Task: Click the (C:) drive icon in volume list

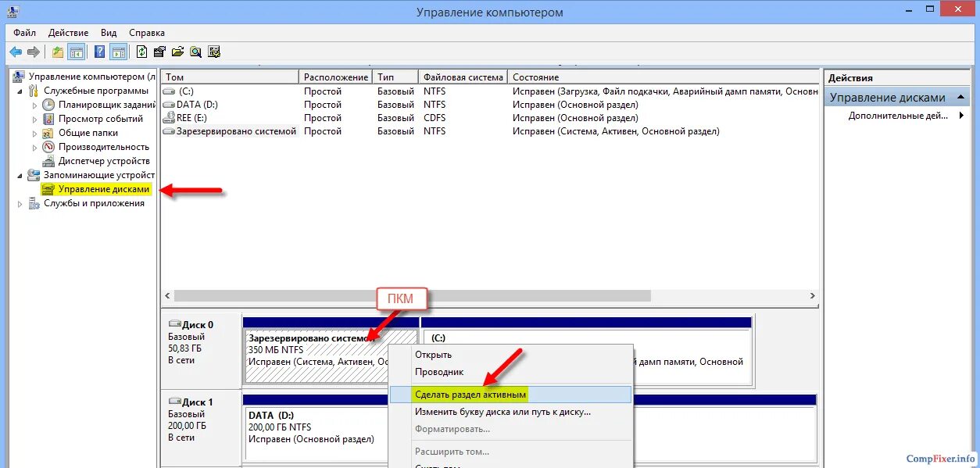Action: 169,91
